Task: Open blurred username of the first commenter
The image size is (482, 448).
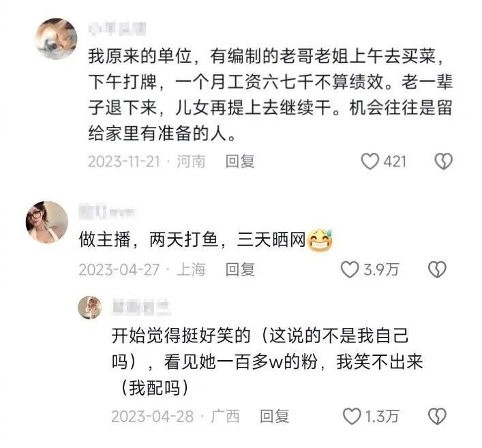Action: coord(117,29)
